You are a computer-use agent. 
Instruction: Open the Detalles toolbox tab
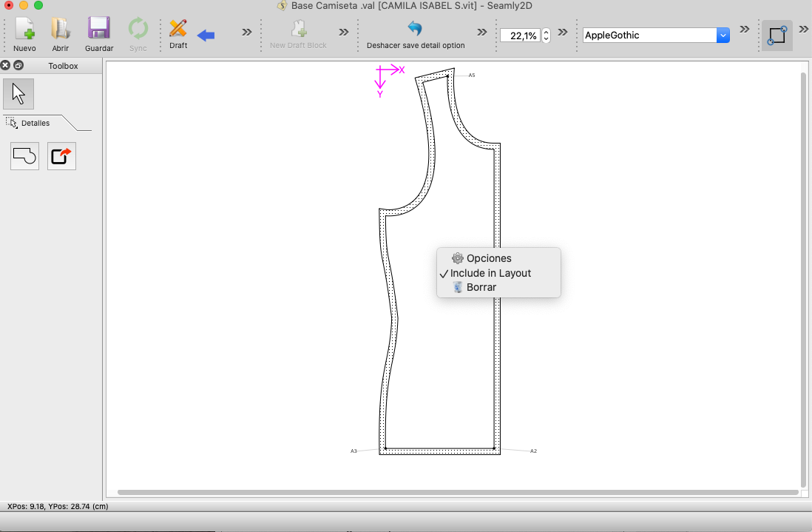[35, 123]
